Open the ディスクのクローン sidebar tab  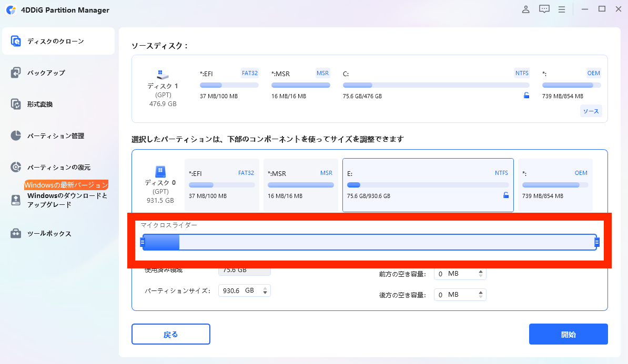[x=58, y=41]
